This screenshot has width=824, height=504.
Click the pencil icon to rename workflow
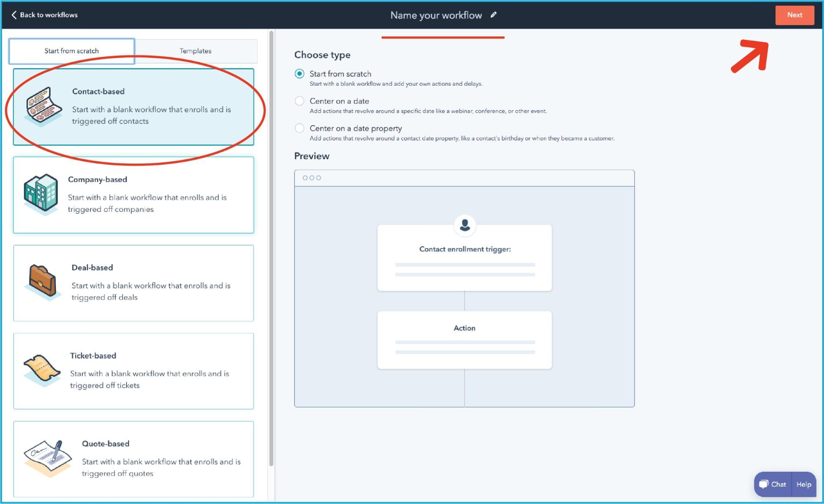click(x=493, y=15)
